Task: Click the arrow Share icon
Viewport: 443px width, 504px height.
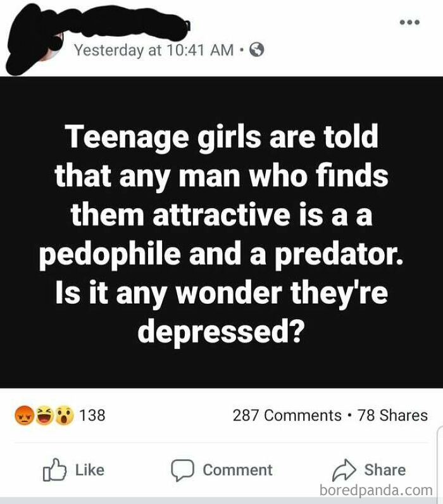Action: pos(344,470)
